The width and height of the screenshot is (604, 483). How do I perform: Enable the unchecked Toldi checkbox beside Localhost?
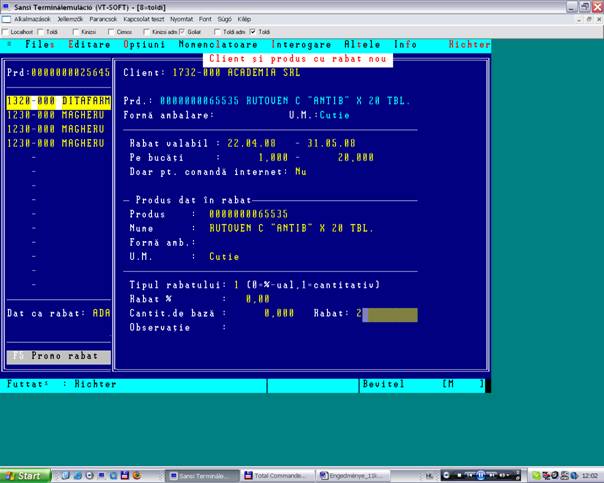pos(40,32)
